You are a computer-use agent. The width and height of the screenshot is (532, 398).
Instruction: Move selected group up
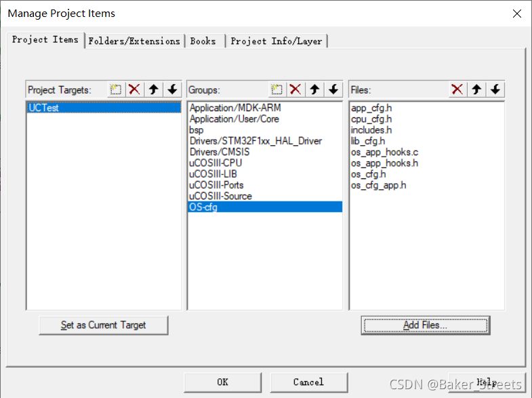314,89
